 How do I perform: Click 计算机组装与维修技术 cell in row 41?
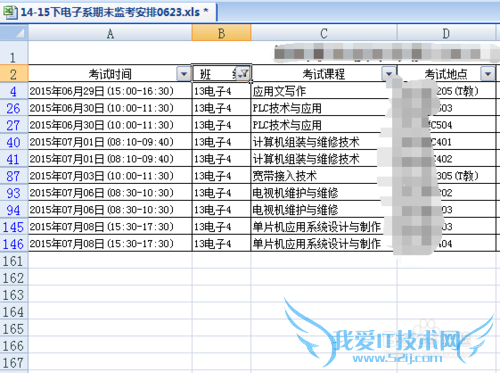point(324,159)
